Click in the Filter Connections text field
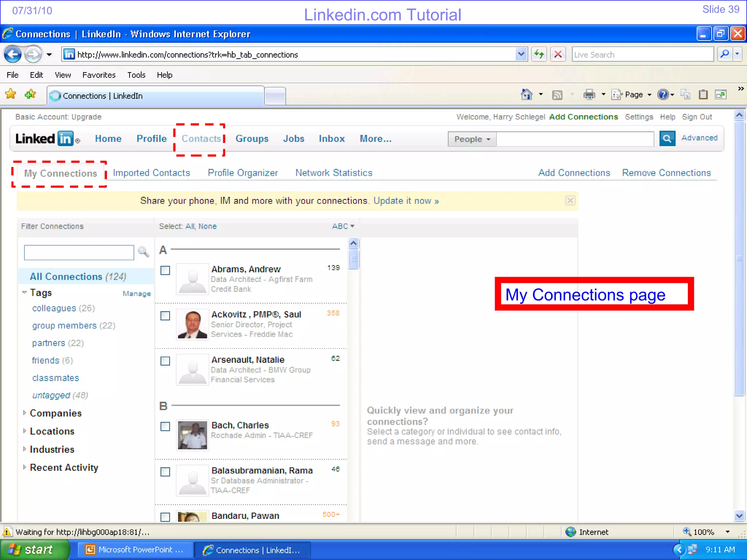The height and width of the screenshot is (560, 747). coord(79,252)
